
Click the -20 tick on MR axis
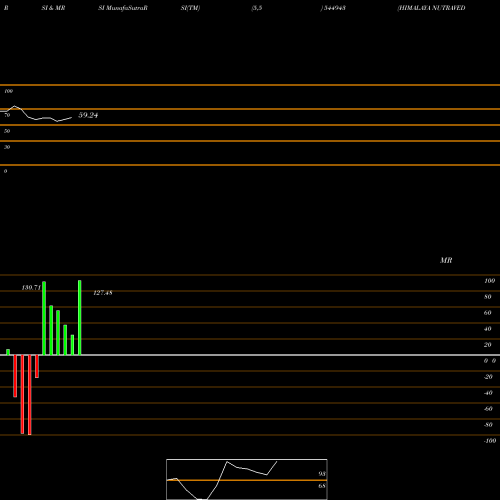pos(488,377)
